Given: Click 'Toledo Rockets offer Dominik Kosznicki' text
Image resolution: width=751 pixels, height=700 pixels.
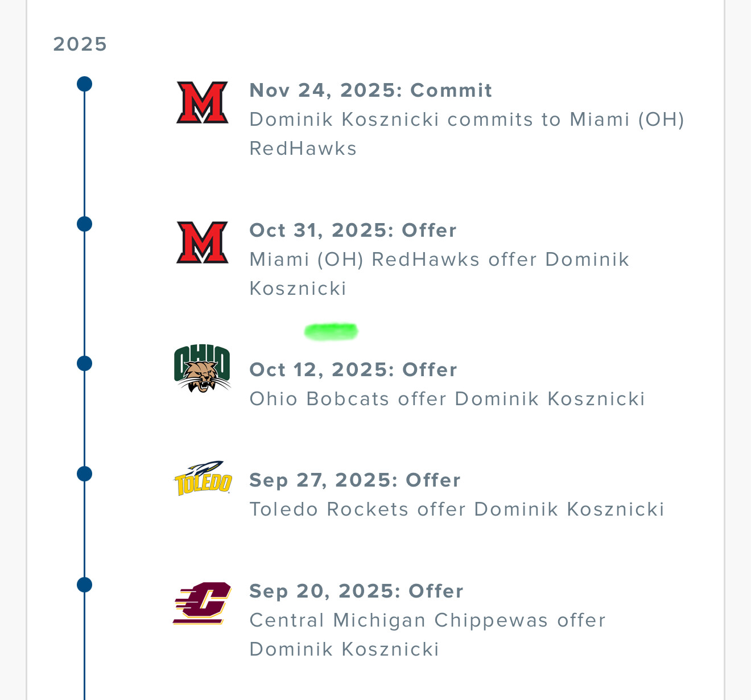Looking at the screenshot, I should coord(457,509).
